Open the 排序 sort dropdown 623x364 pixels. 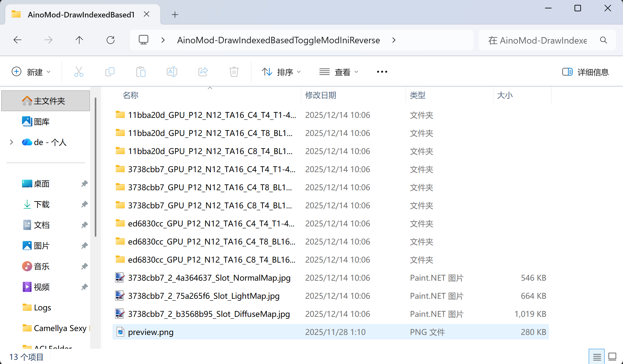(x=281, y=72)
